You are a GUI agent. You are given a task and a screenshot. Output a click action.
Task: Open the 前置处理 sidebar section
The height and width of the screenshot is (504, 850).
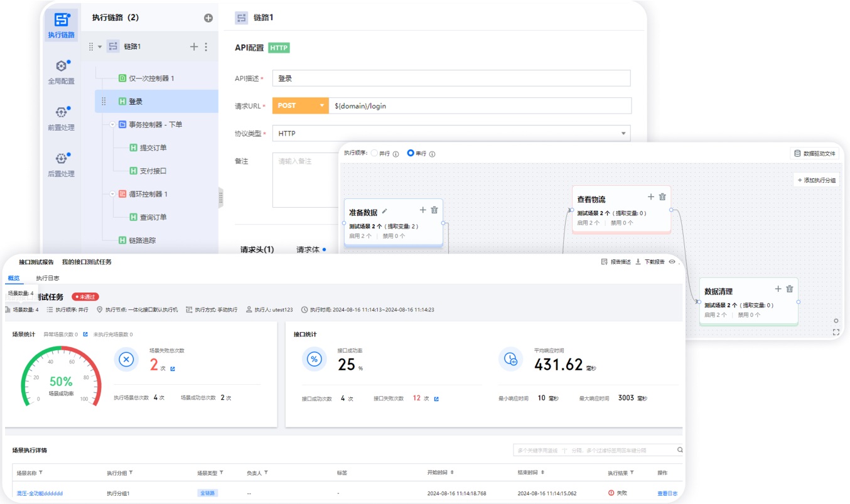coord(61,119)
